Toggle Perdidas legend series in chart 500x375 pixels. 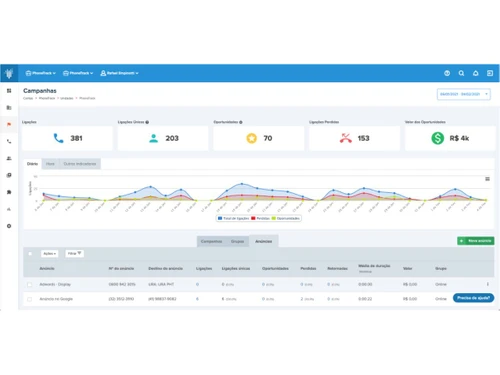[x=261, y=218]
